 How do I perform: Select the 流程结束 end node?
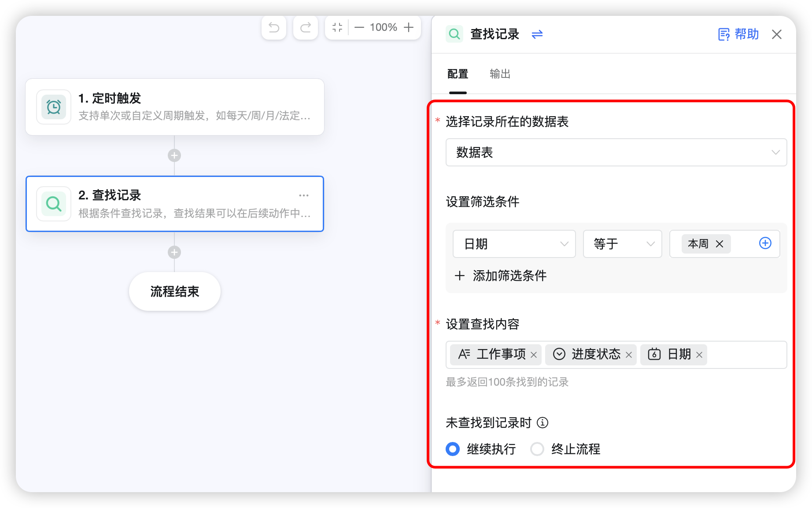point(175,291)
